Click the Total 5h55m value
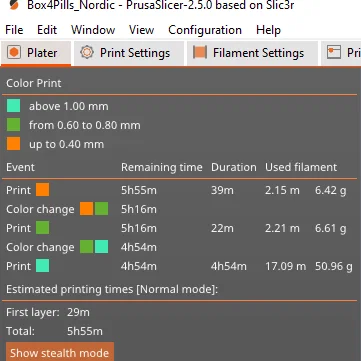The height and width of the screenshot is (361, 361). click(85, 331)
